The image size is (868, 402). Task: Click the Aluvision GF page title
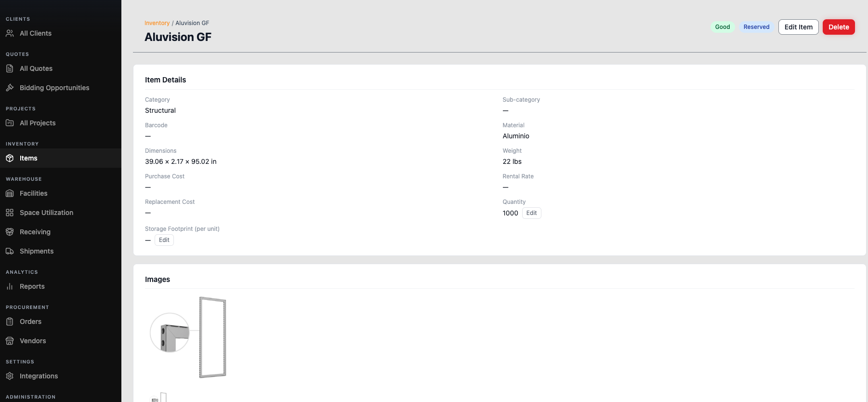tap(178, 37)
